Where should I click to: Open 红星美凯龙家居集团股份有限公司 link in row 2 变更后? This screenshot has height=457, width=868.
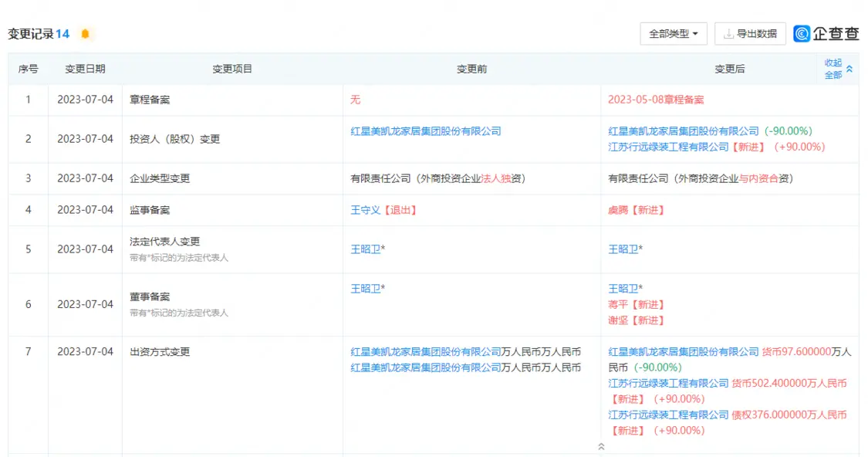[x=684, y=131]
